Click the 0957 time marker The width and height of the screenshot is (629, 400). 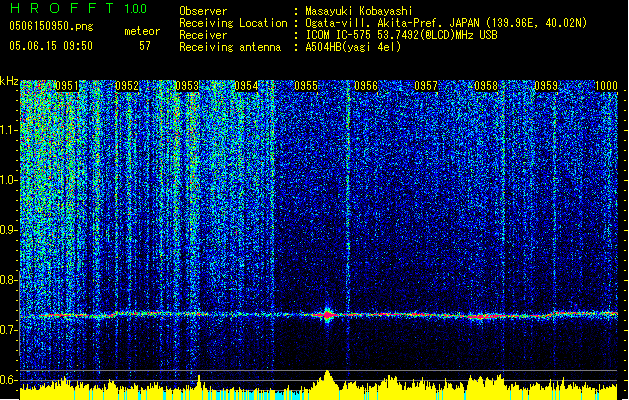click(426, 86)
